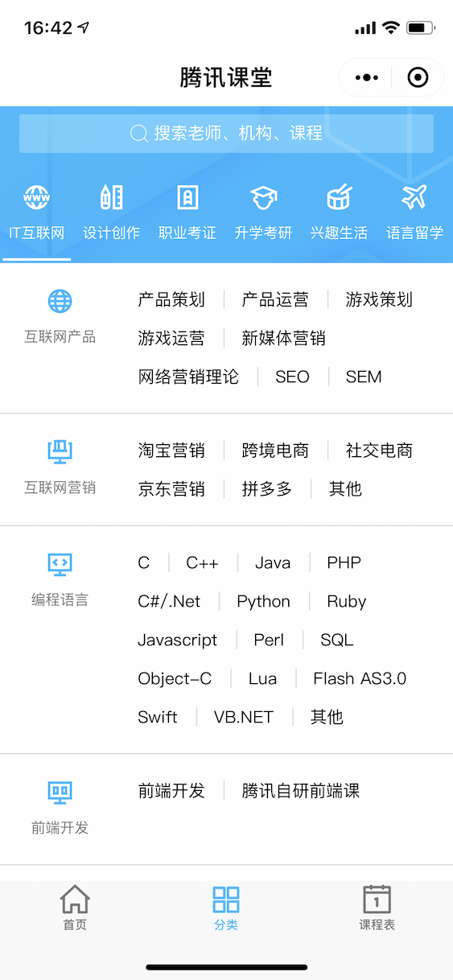The height and width of the screenshot is (980, 453).
Task: Select the 升学考研 graduation cap icon
Action: (263, 197)
